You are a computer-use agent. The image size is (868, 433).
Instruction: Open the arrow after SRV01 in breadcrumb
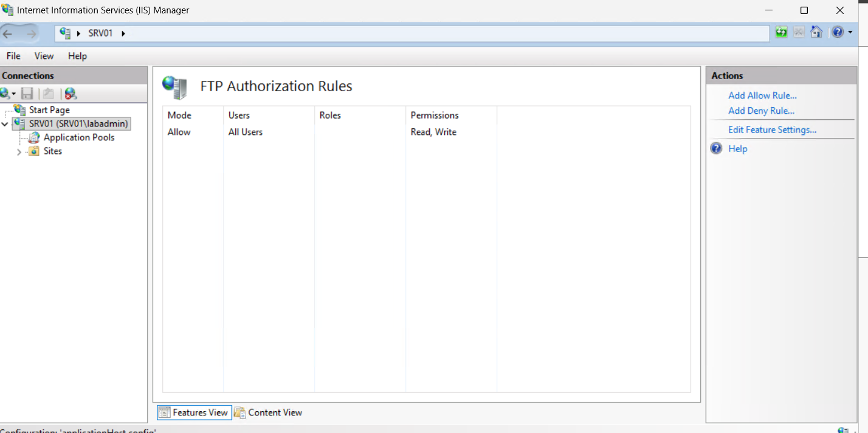123,33
